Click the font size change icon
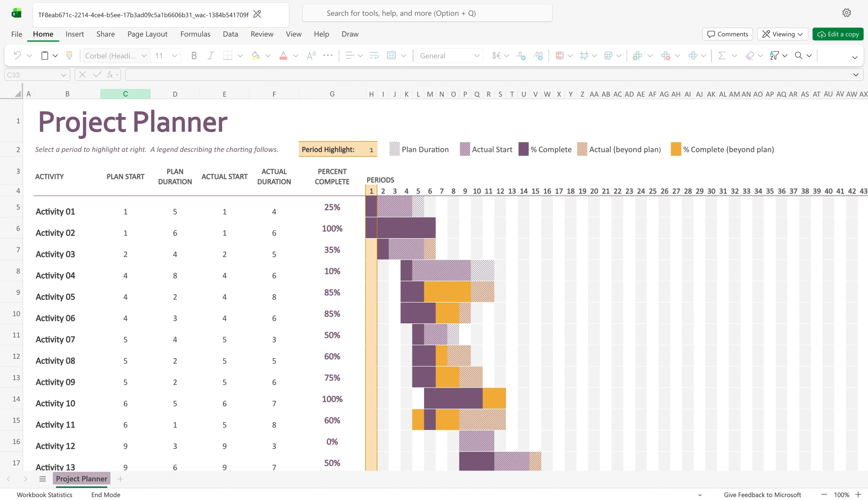868x500 pixels. click(311, 55)
